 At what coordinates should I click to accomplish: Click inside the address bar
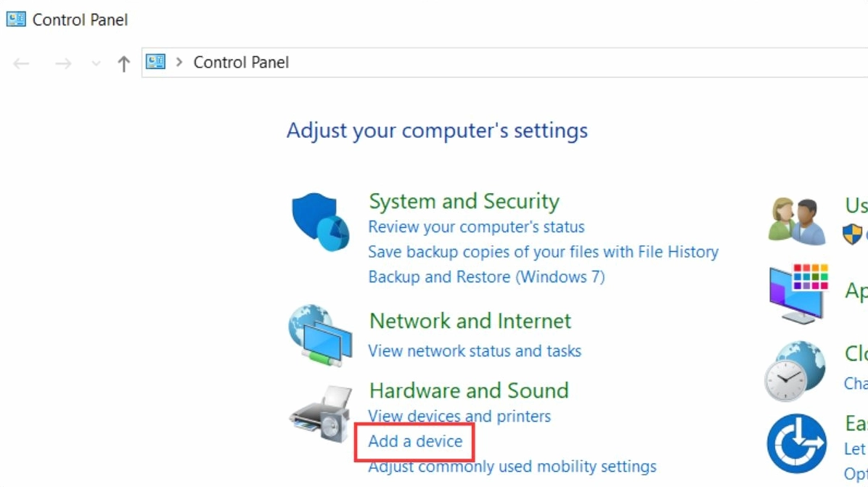[x=508, y=62]
